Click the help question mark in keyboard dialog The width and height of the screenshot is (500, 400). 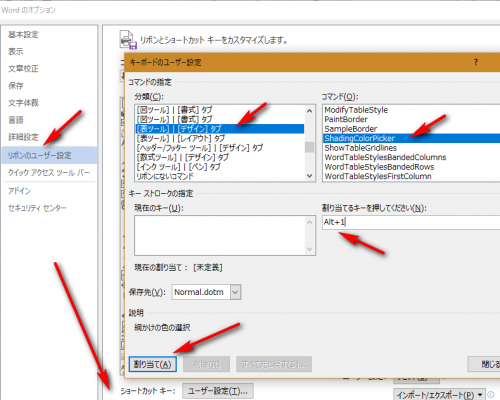coord(476,62)
